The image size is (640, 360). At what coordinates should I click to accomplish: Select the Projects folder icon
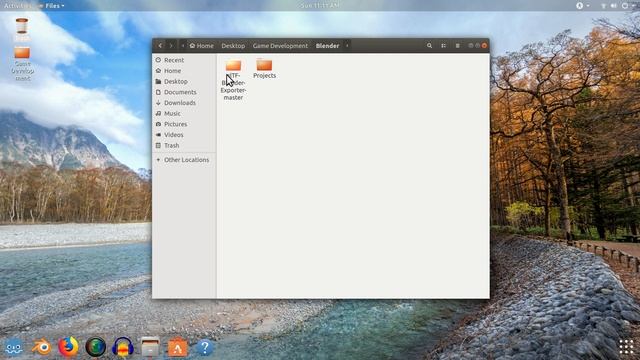click(x=264, y=65)
